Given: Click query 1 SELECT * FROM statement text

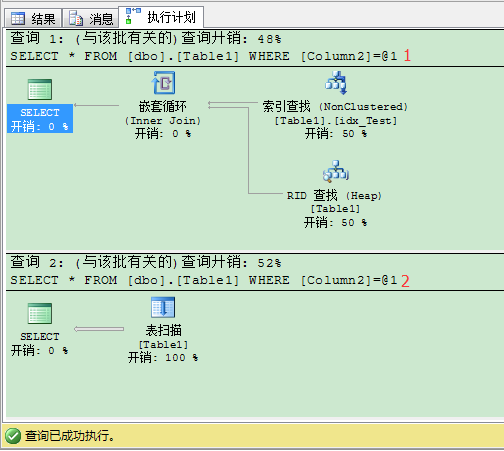Looking at the screenshot, I should [204, 56].
